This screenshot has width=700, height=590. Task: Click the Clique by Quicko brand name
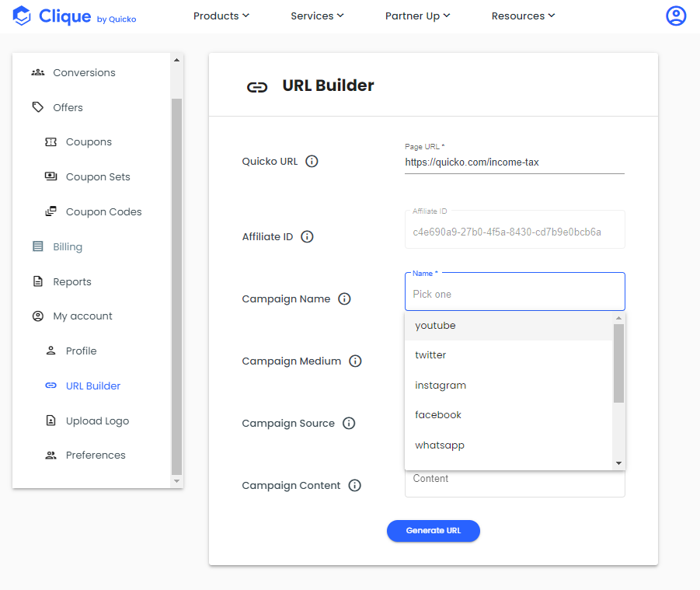pyautogui.click(x=88, y=16)
